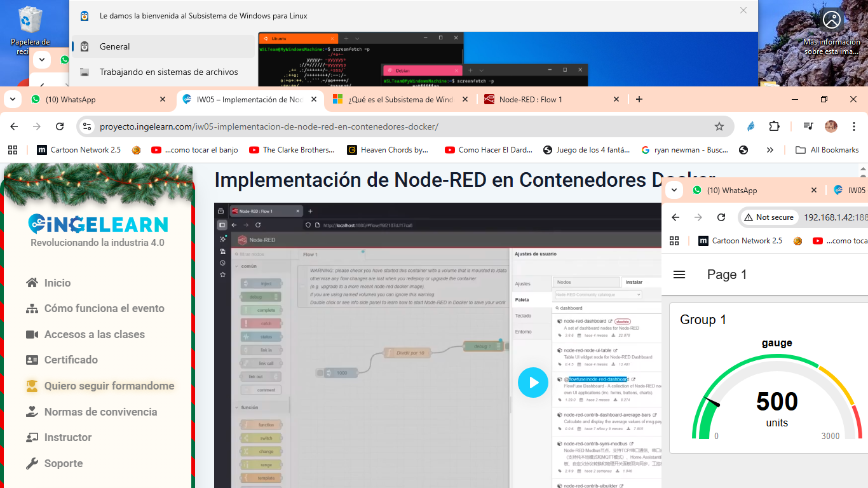
Task: Click the Chrome profile avatar picture
Action: [x=831, y=126]
